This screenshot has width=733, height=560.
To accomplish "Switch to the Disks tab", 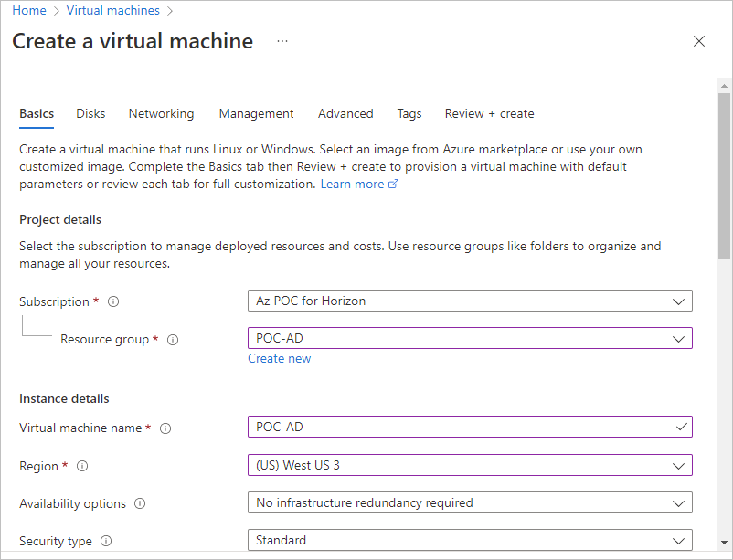I will pos(90,113).
